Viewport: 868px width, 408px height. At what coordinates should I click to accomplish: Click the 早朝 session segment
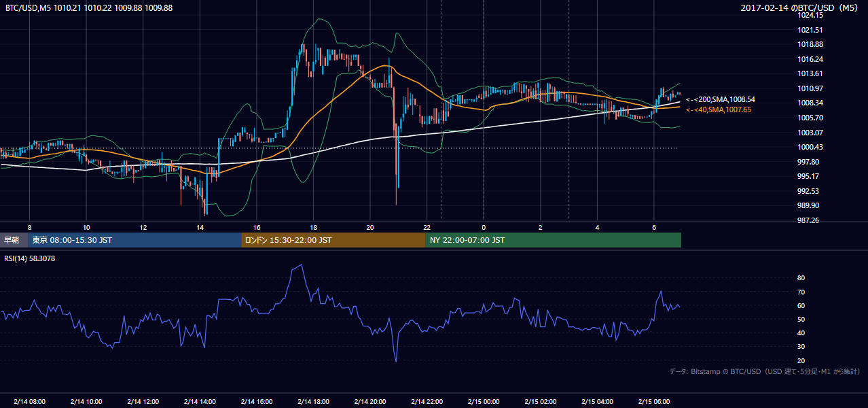point(13,240)
